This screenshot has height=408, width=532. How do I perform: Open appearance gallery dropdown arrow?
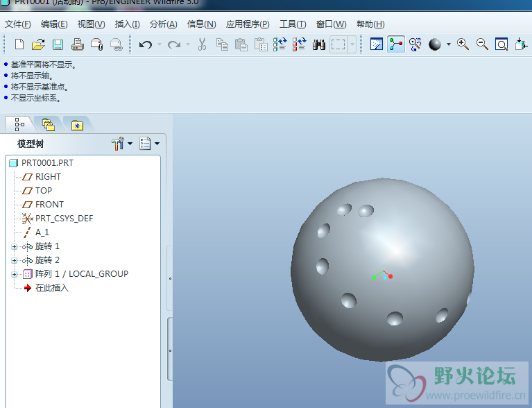[449, 44]
